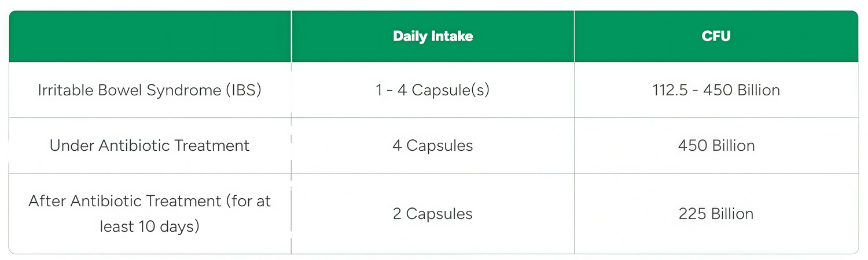The height and width of the screenshot is (260, 868).
Task: Click the empty top-left green header cell
Action: [150, 36]
